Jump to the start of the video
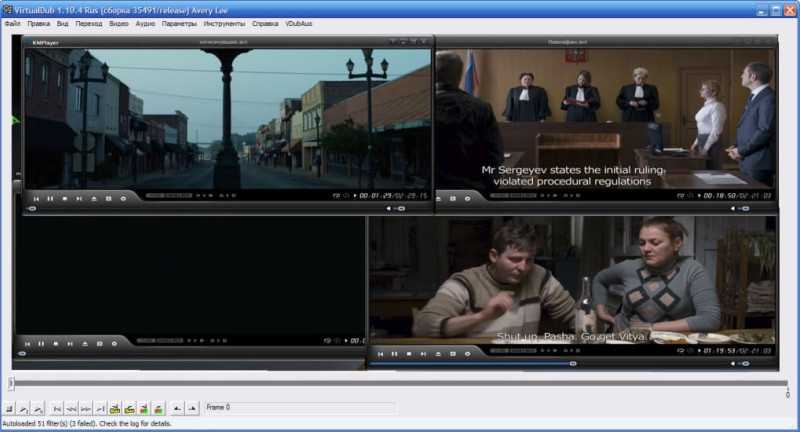Viewport: 800px width, 432px height. [x=57, y=409]
